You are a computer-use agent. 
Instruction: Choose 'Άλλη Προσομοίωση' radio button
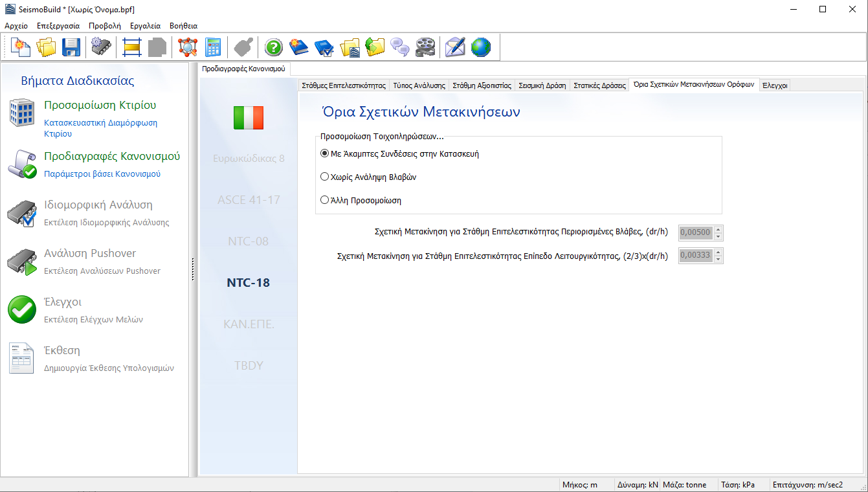point(325,200)
